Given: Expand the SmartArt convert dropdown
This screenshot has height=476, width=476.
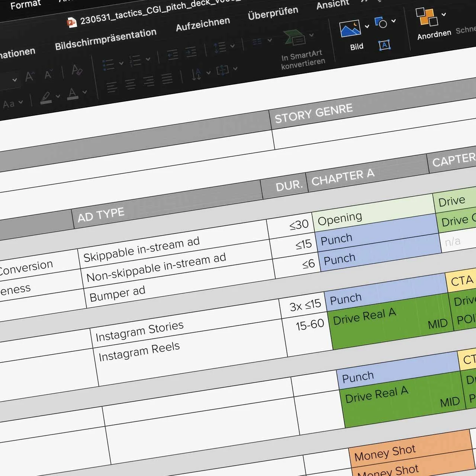Looking at the screenshot, I should (312, 35).
